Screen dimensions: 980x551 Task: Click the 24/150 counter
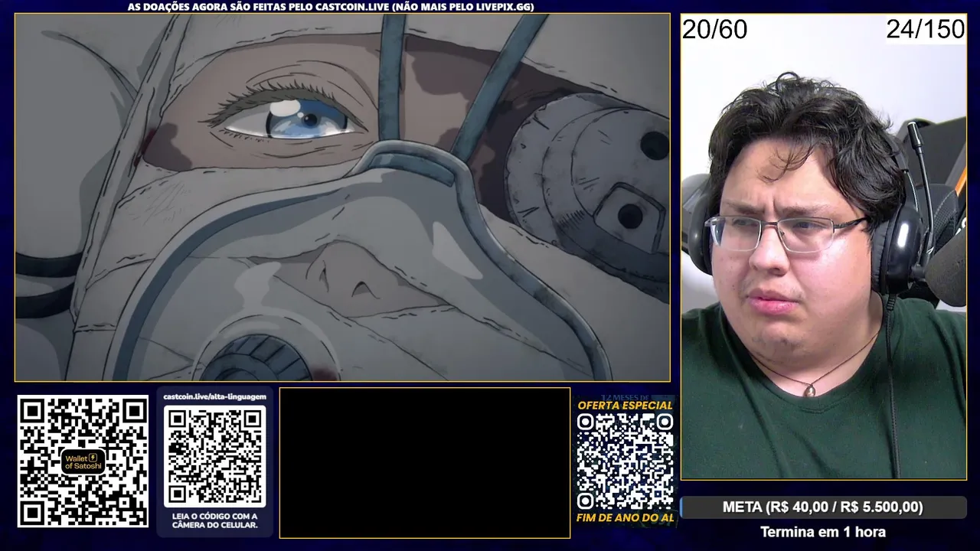point(926,30)
